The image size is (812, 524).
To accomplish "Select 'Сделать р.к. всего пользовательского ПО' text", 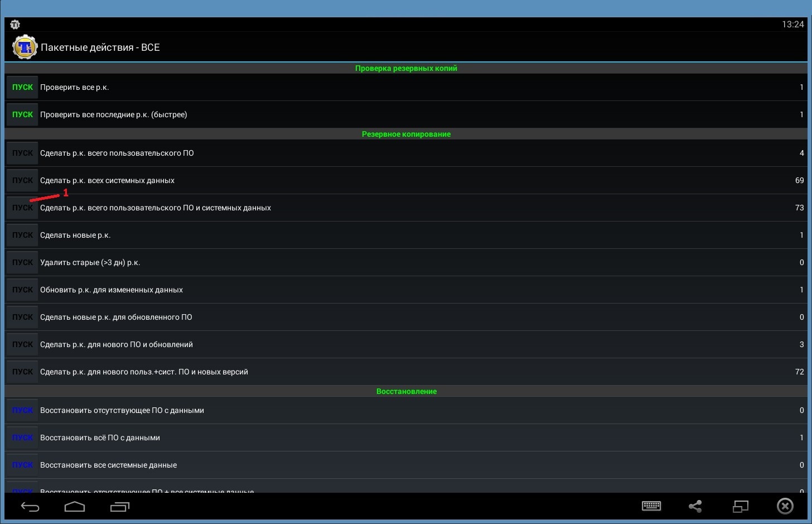I will (x=117, y=153).
